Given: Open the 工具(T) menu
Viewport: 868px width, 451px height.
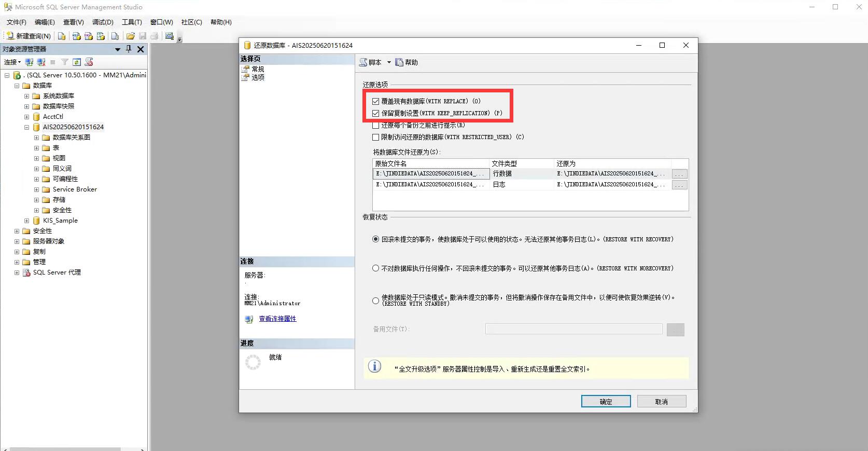Looking at the screenshot, I should (x=132, y=22).
